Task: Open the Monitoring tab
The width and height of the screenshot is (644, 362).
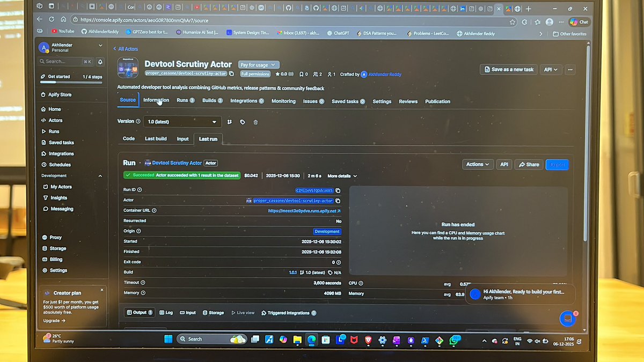Action: click(283, 101)
